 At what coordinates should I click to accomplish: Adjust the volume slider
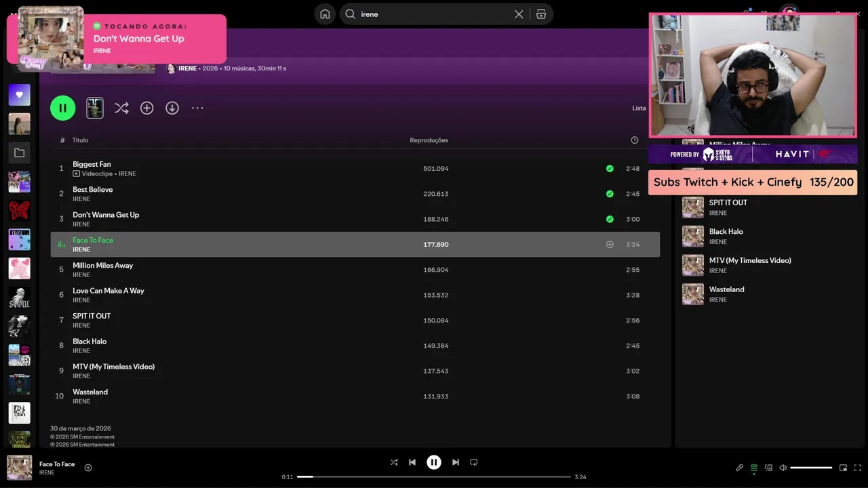click(811, 468)
